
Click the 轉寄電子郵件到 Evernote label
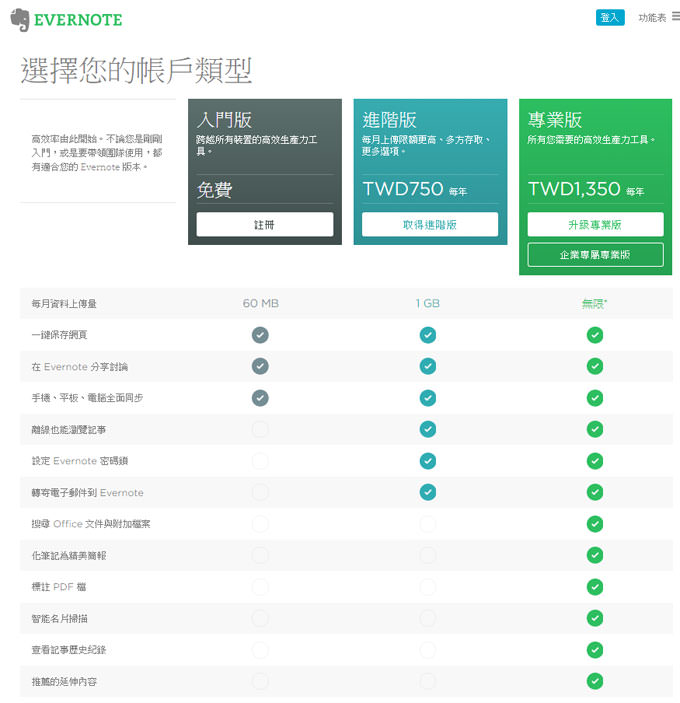coord(87,493)
